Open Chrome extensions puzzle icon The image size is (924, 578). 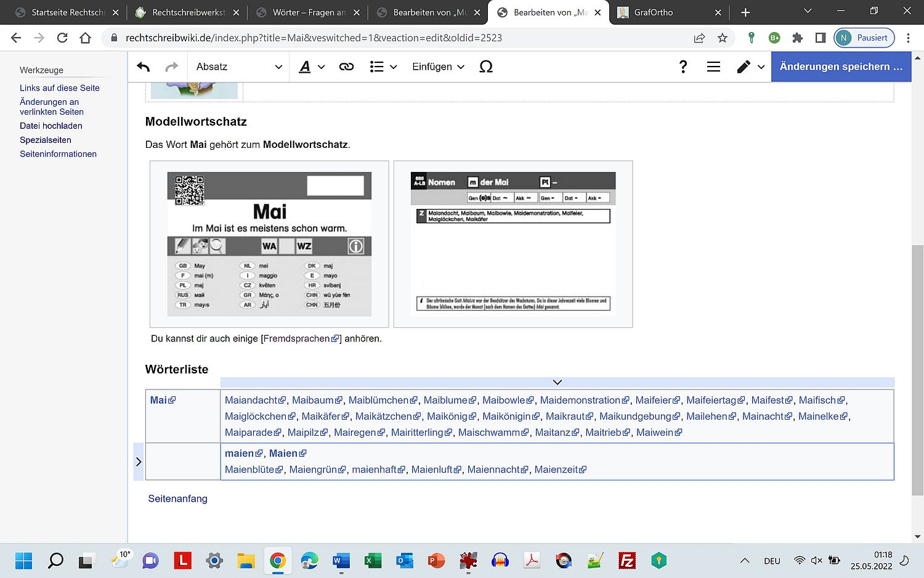(x=797, y=38)
